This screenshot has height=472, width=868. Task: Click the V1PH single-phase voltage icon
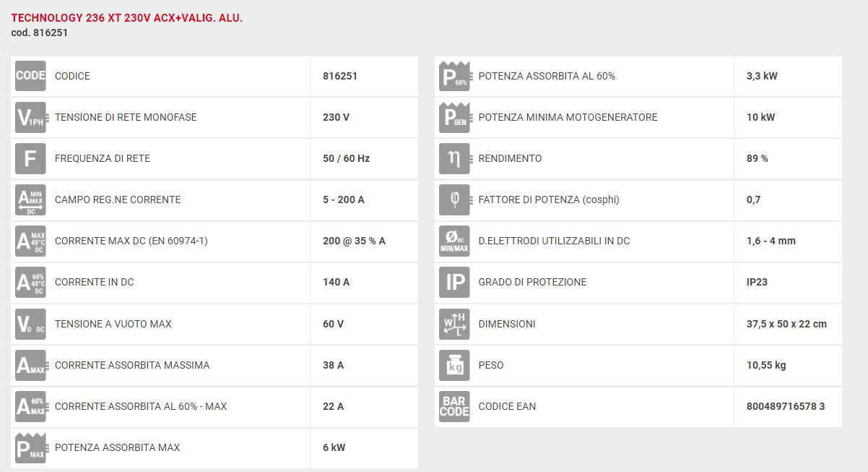tap(30, 117)
